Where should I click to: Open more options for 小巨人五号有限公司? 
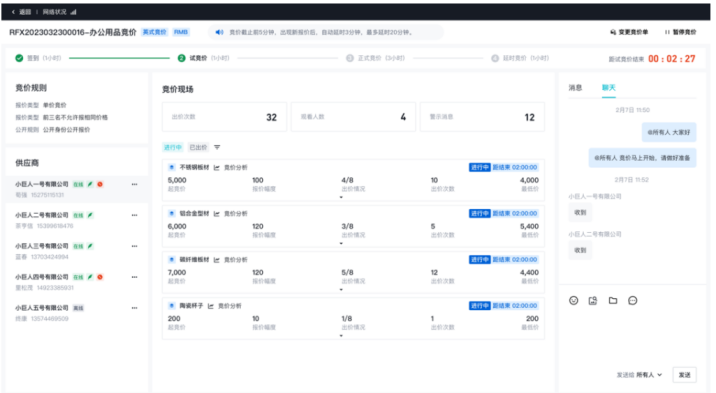pos(134,308)
